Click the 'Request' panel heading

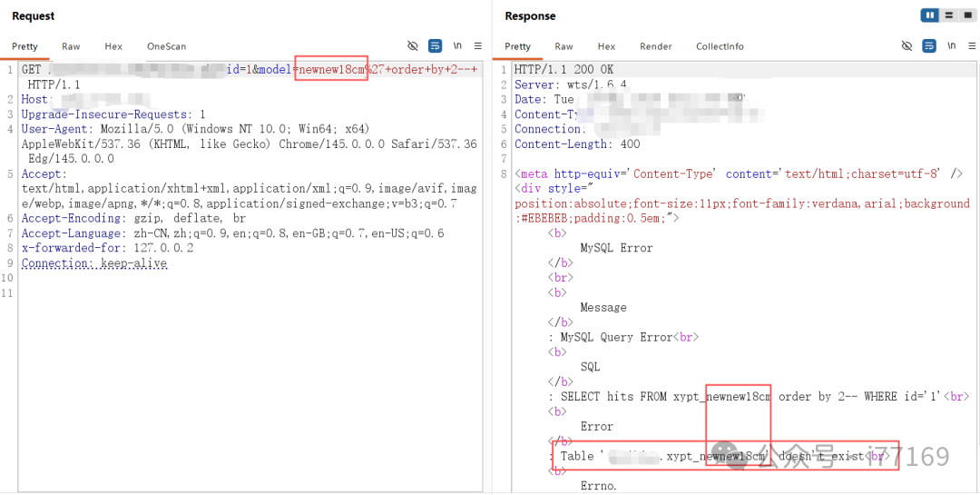[x=34, y=16]
